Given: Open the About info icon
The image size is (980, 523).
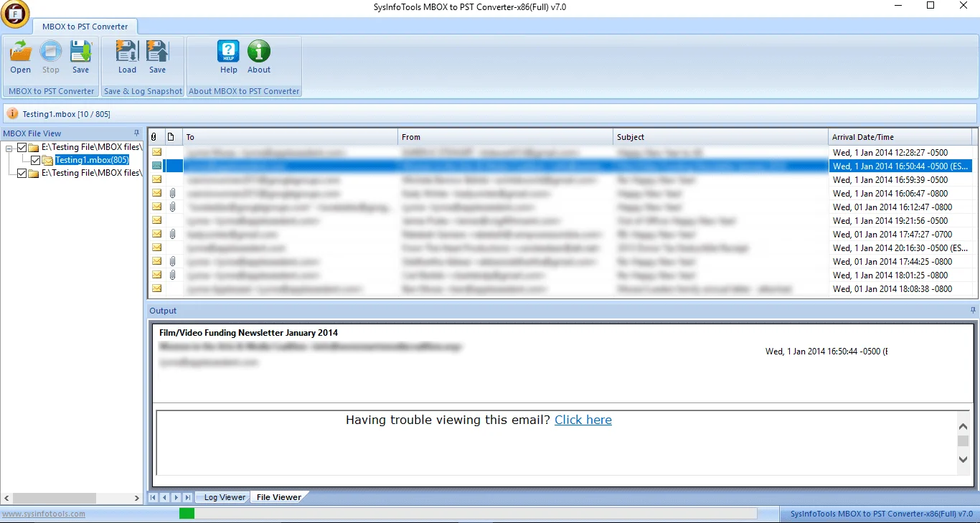Looking at the screenshot, I should [x=259, y=52].
